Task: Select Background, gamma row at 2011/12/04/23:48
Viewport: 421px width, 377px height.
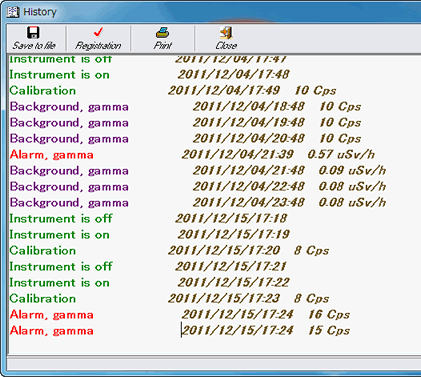Action: tap(198, 202)
